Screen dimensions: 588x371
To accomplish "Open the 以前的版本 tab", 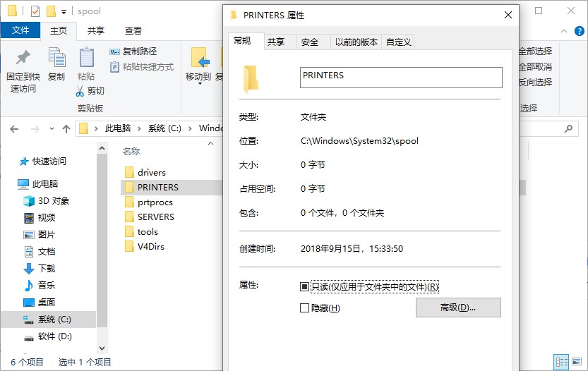I will click(356, 42).
